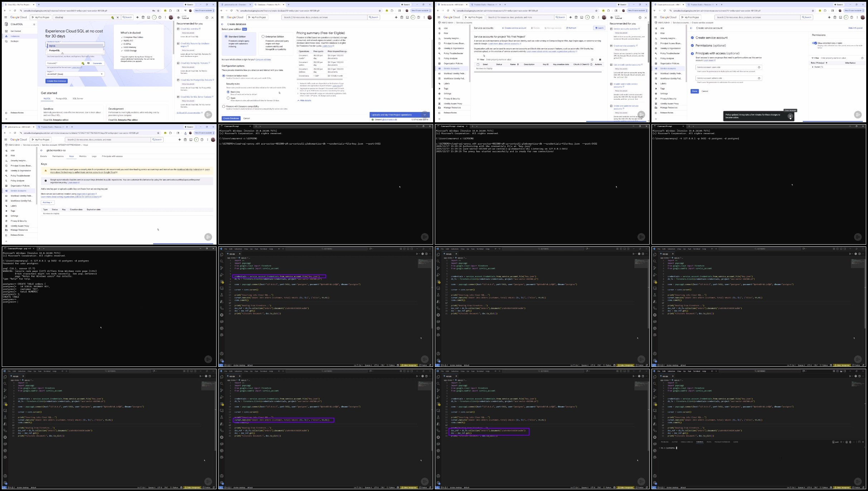This screenshot has width=868, height=491.
Task: Open the Region us-central1 (Iowa) dropdown
Action: 75,74
